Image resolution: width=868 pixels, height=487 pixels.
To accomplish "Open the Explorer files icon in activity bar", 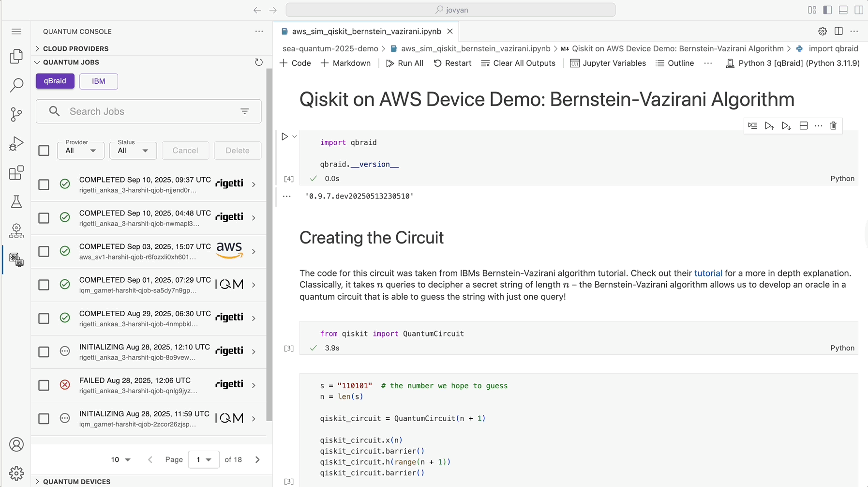I will 16,56.
